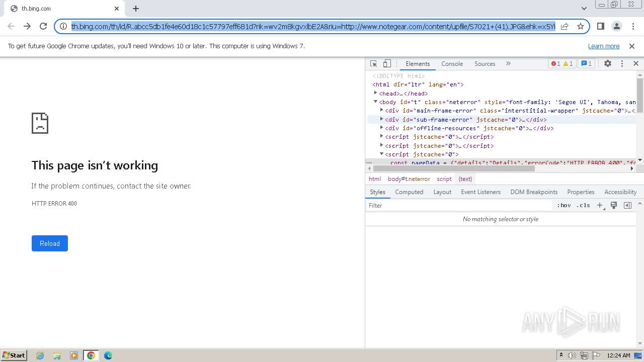
Task: Click the blue Reload button
Action: coord(50,243)
